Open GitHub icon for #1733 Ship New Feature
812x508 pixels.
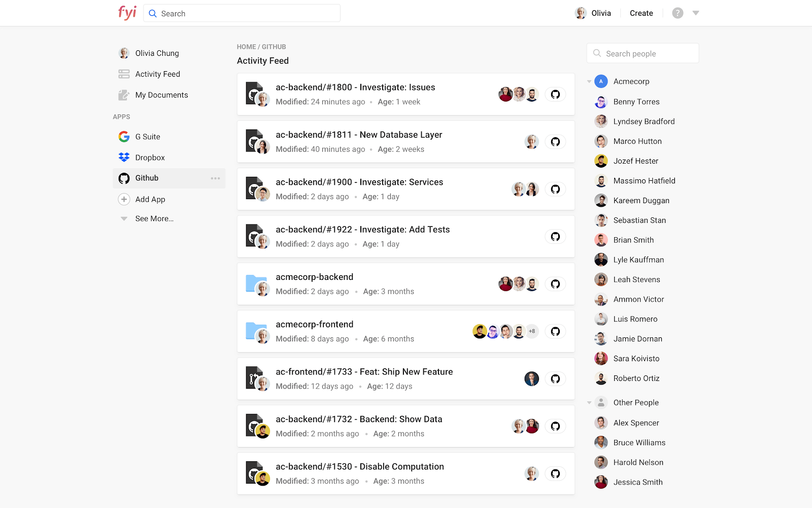pos(555,379)
